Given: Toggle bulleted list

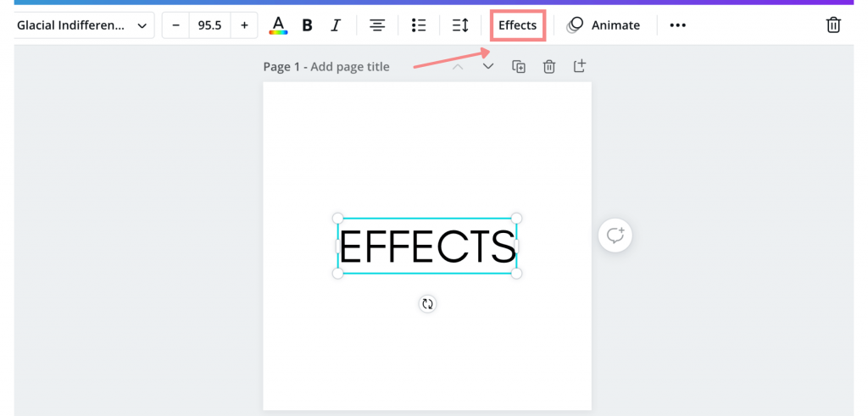Looking at the screenshot, I should click(419, 25).
